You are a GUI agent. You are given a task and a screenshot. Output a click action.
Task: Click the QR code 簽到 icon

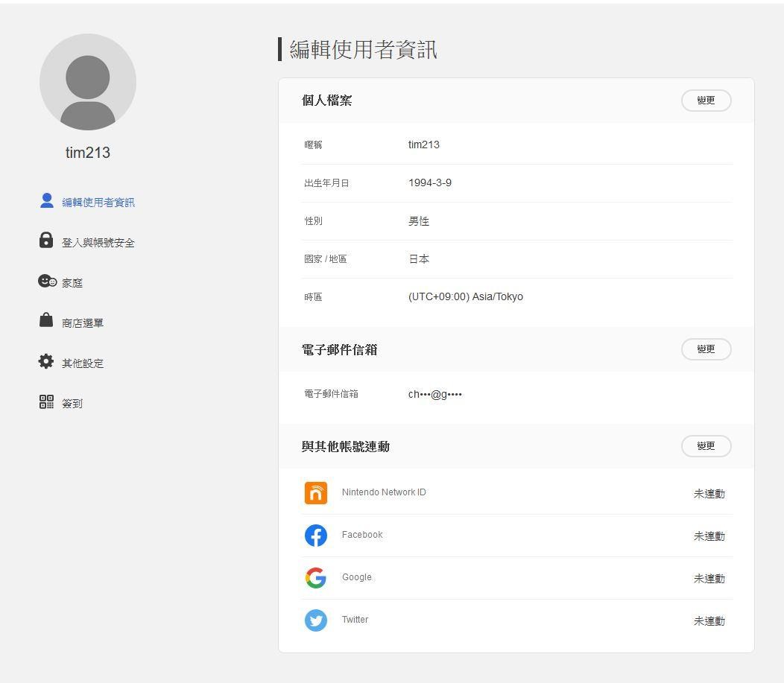point(46,402)
